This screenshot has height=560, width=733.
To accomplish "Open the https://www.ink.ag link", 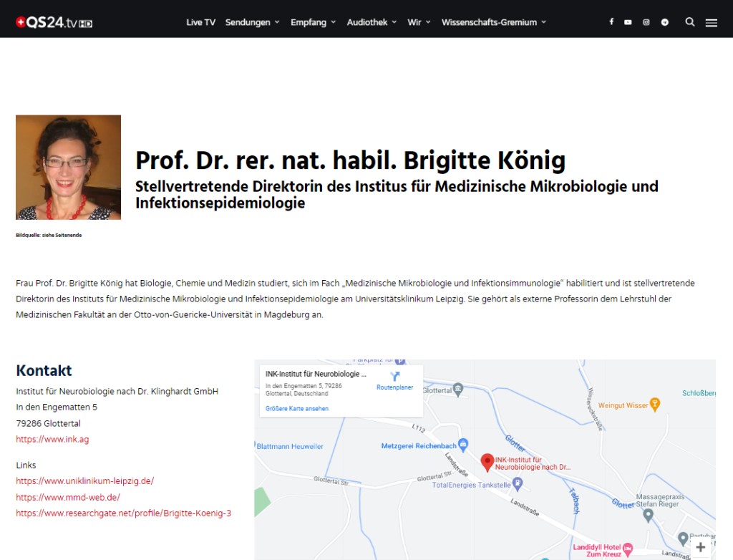I will pos(52,439).
